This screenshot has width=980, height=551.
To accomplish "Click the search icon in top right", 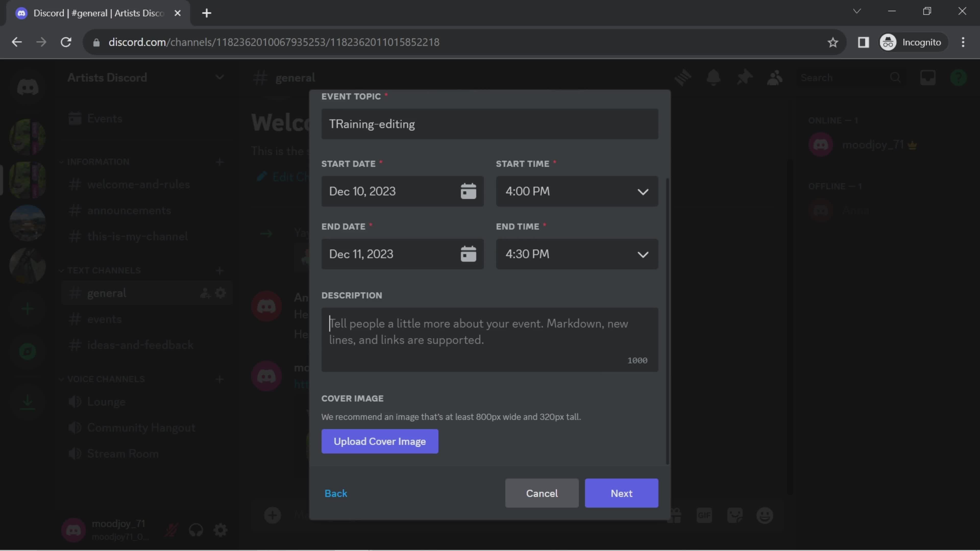I will [895, 77].
